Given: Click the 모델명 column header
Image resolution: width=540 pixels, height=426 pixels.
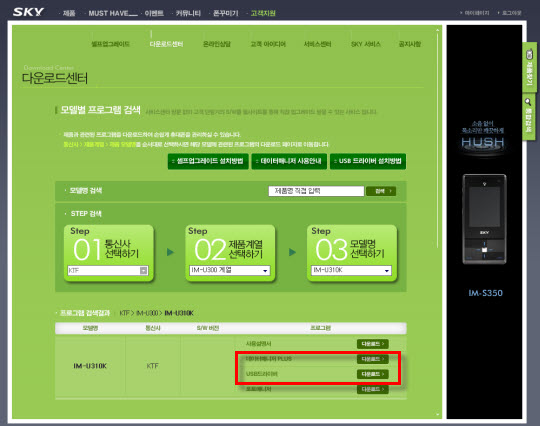Looking at the screenshot, I should coord(90,328).
